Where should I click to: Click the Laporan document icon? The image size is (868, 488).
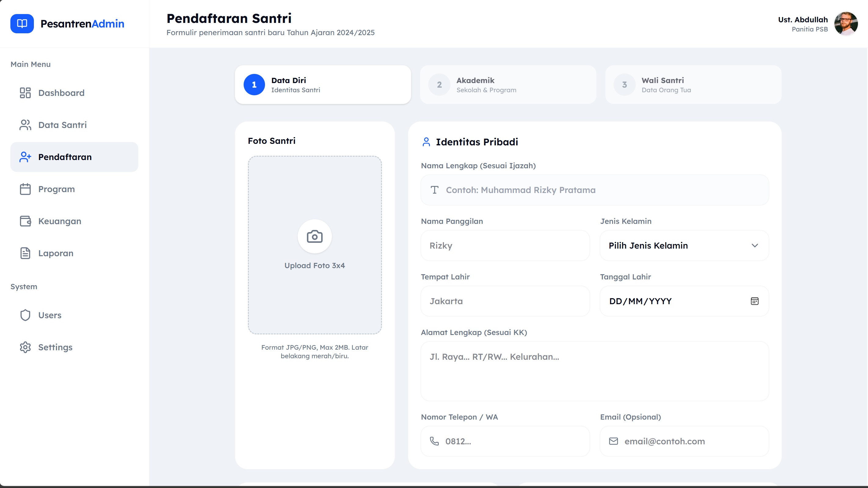[x=25, y=253]
